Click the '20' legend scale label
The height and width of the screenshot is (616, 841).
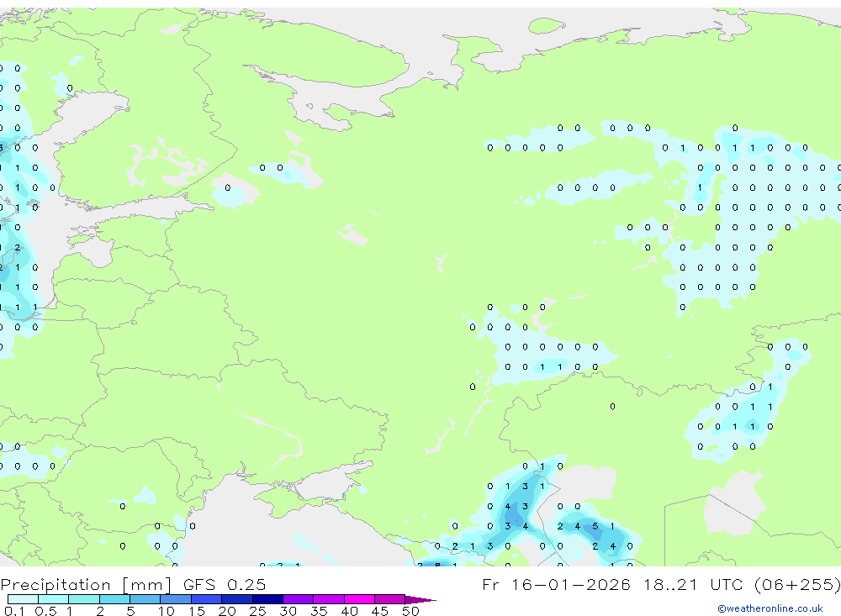tap(227, 611)
